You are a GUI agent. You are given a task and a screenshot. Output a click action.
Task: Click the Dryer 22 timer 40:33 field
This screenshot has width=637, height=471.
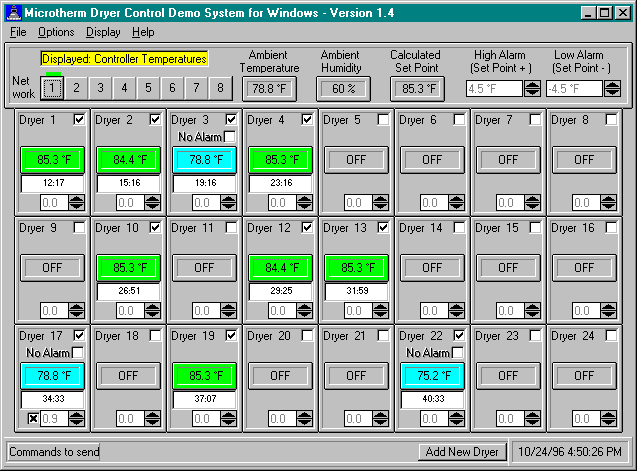coord(433,399)
